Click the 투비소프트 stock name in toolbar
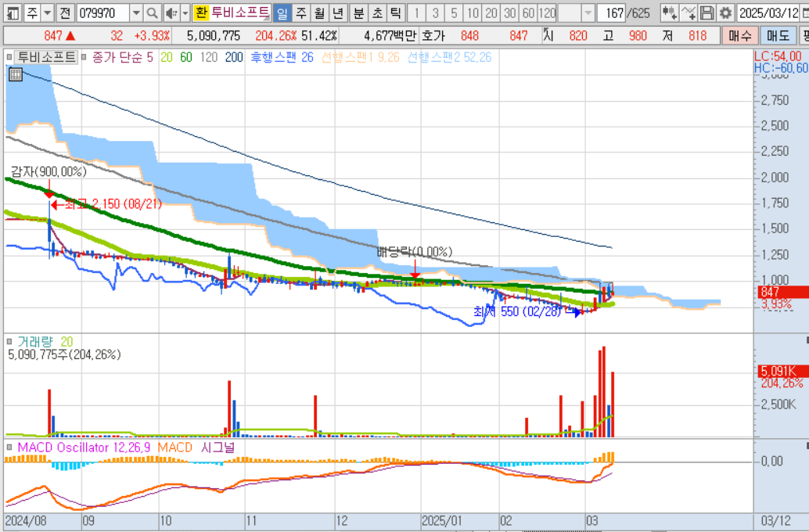Image resolution: width=809 pixels, height=532 pixels. [240, 13]
